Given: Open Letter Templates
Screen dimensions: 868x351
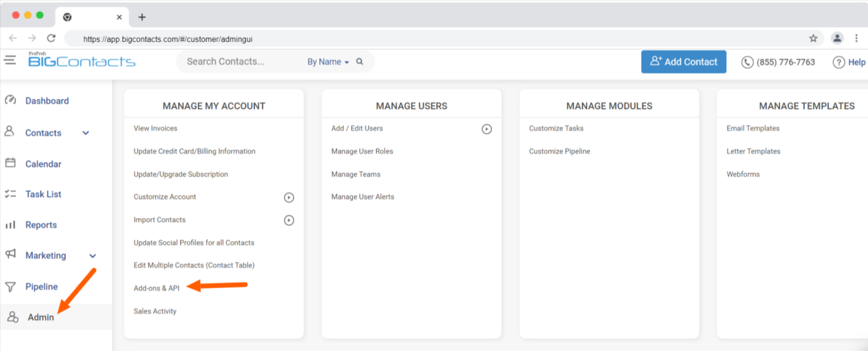Looking at the screenshot, I should 753,151.
